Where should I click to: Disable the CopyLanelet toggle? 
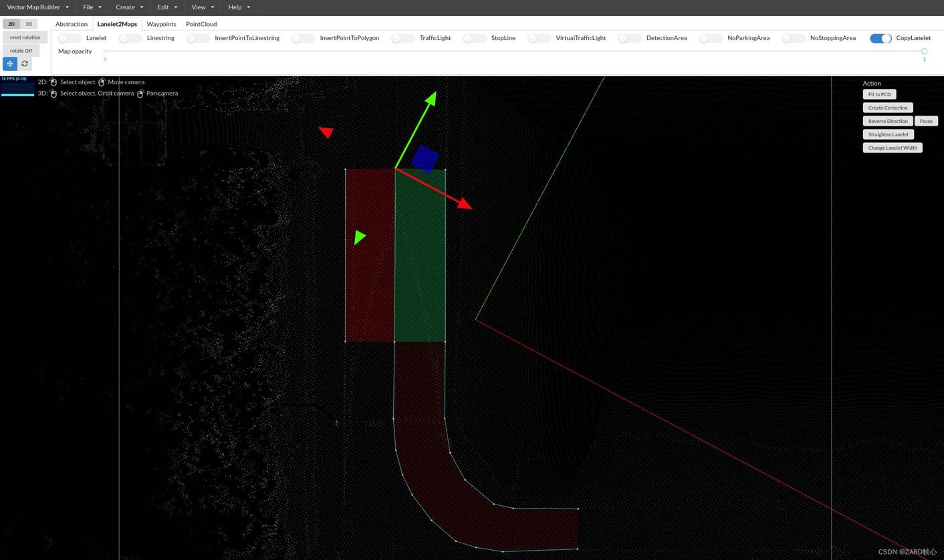click(x=880, y=38)
